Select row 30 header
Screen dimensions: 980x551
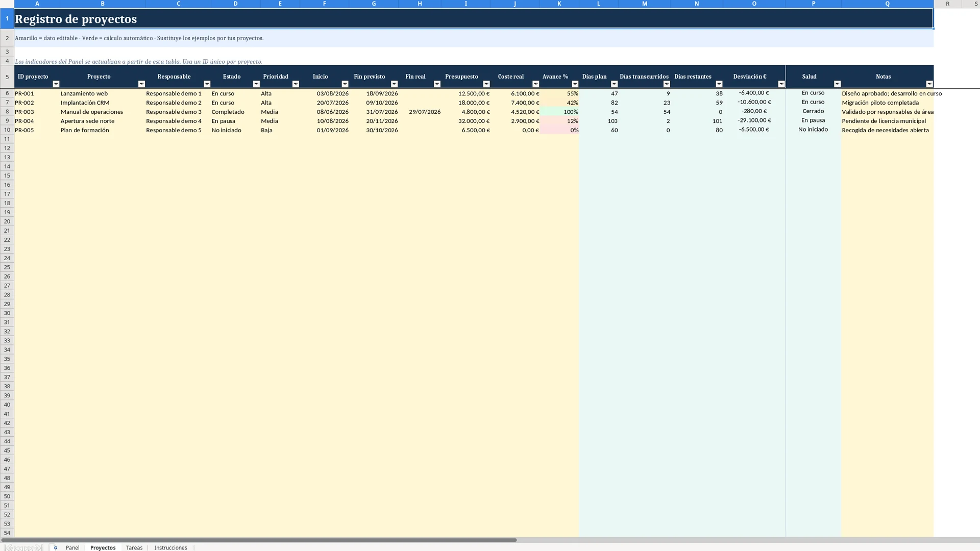coord(7,313)
